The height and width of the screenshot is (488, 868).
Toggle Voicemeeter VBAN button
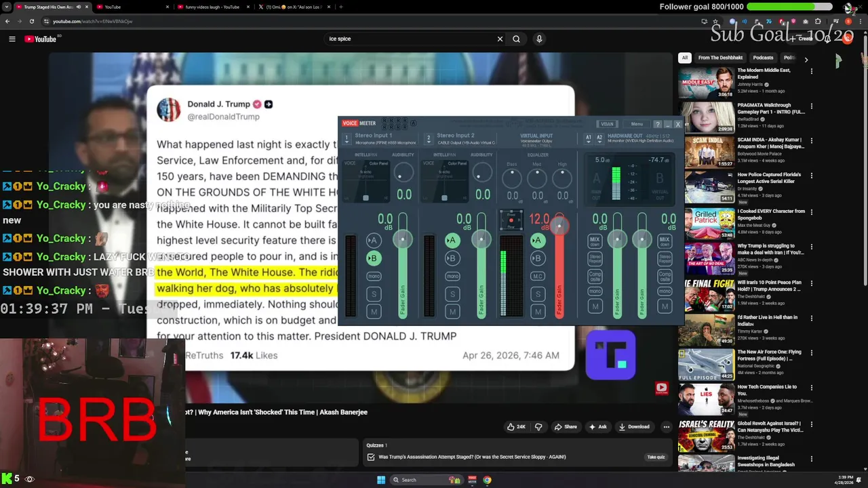607,124
